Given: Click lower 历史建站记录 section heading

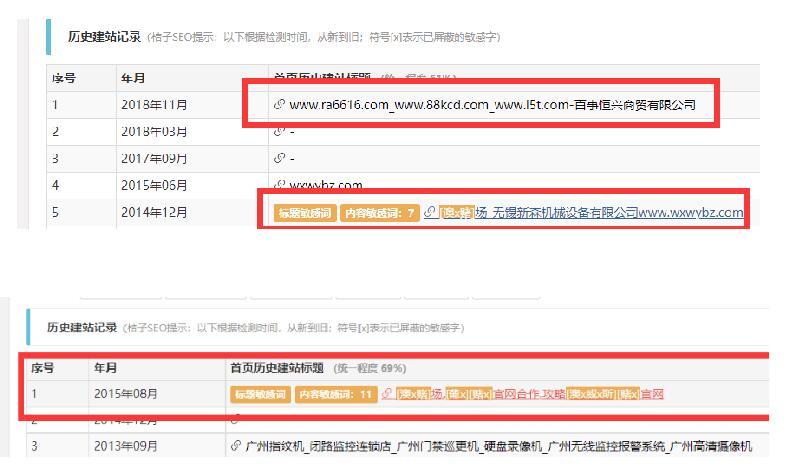Looking at the screenshot, I should click(82, 327).
